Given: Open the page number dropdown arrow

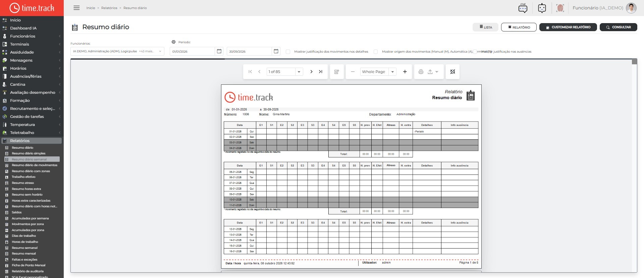Looking at the screenshot, I should tap(299, 72).
